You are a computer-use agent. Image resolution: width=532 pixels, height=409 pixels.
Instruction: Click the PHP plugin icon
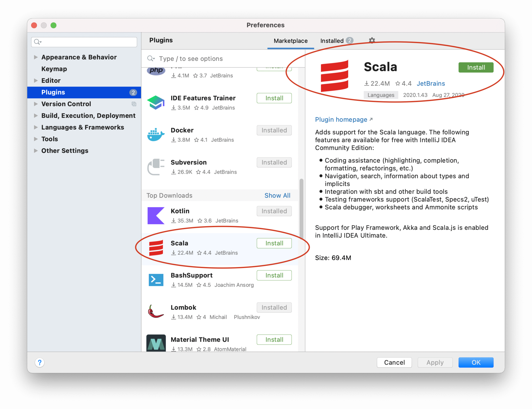(x=156, y=71)
